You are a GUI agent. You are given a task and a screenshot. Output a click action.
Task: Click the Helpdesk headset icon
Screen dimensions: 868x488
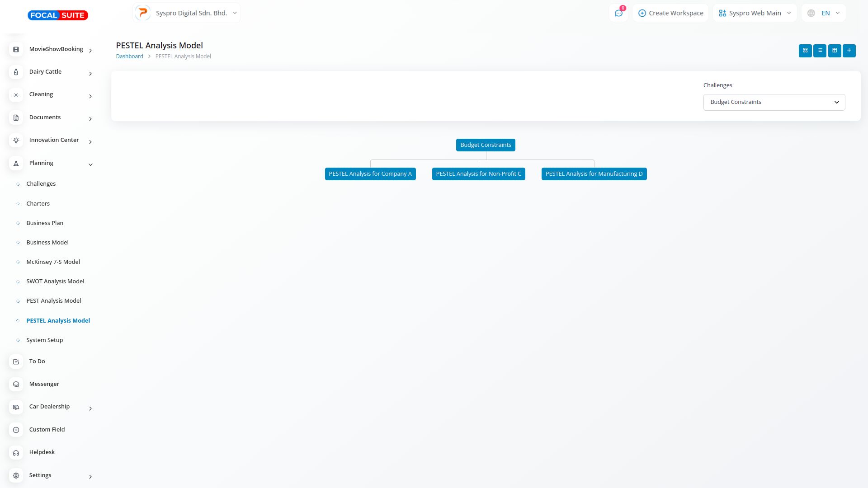(x=16, y=453)
